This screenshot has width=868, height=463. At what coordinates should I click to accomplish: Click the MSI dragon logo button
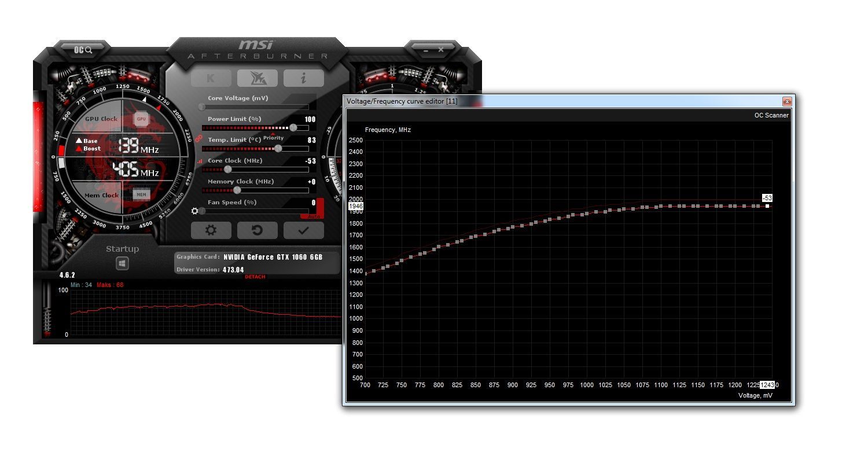(x=258, y=78)
